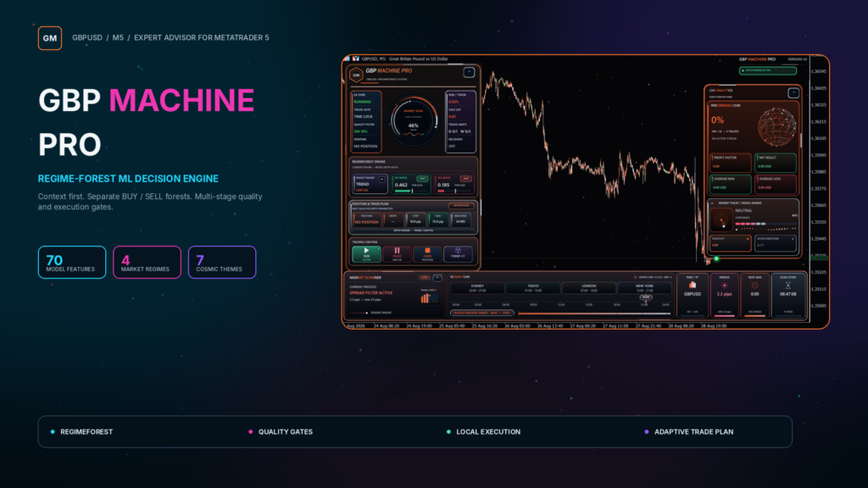Click the GM logo badge in the page header
Viewport: 868px width, 488px height.
[50, 38]
